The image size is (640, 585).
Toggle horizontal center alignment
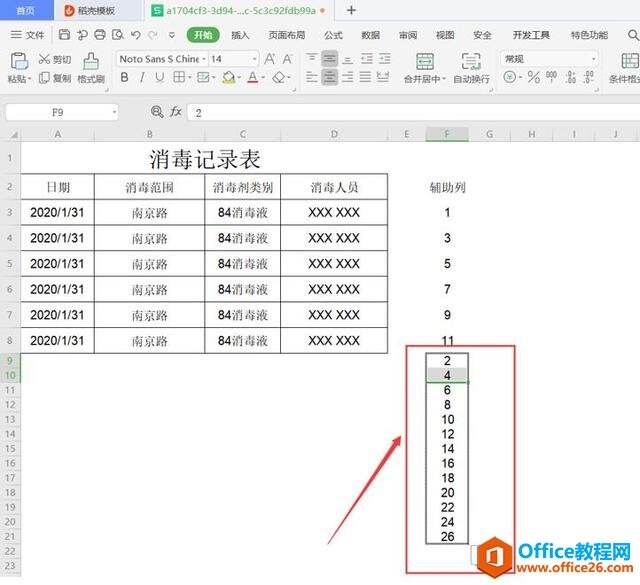point(329,77)
